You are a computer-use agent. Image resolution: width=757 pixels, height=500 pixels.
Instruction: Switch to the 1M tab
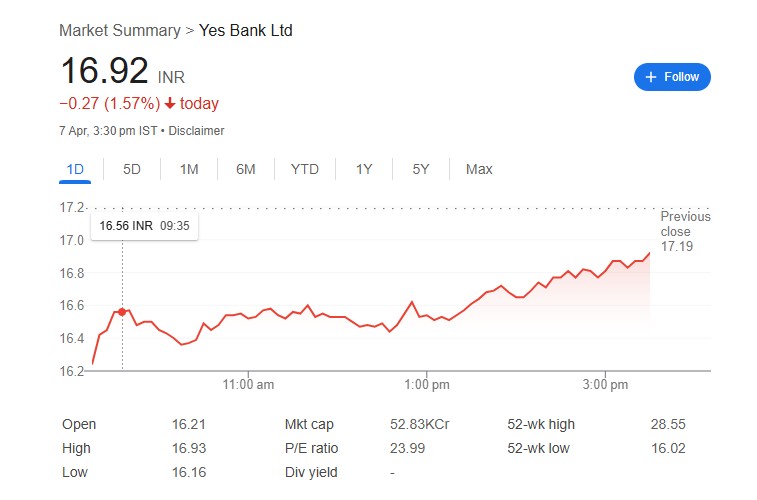189,169
